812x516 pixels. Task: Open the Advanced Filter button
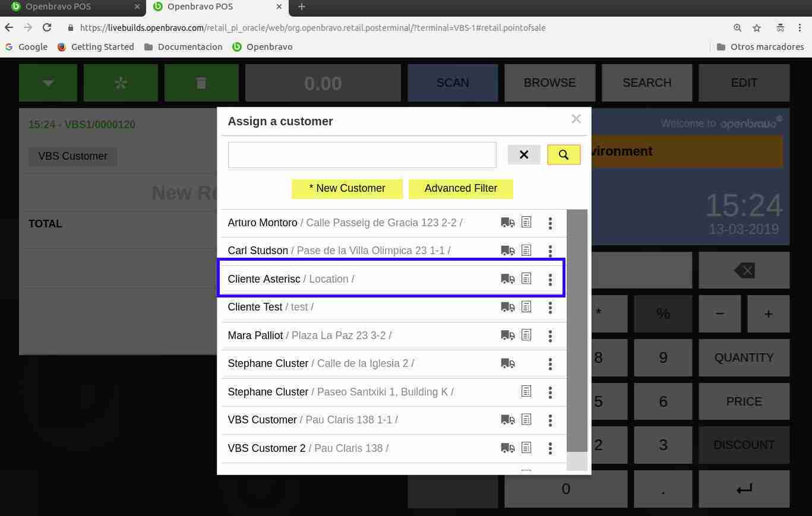point(460,188)
